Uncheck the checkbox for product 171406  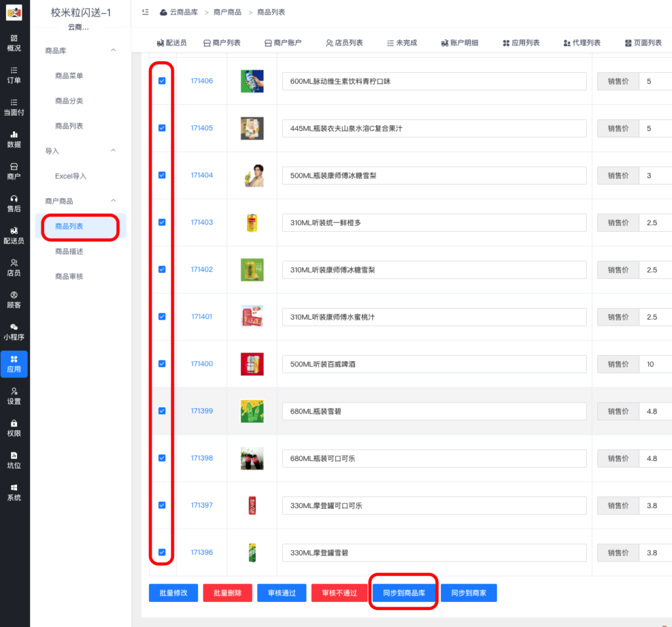tap(161, 81)
